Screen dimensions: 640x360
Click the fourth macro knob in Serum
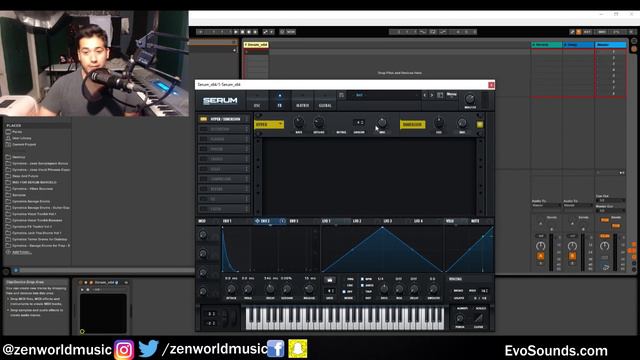point(203,291)
